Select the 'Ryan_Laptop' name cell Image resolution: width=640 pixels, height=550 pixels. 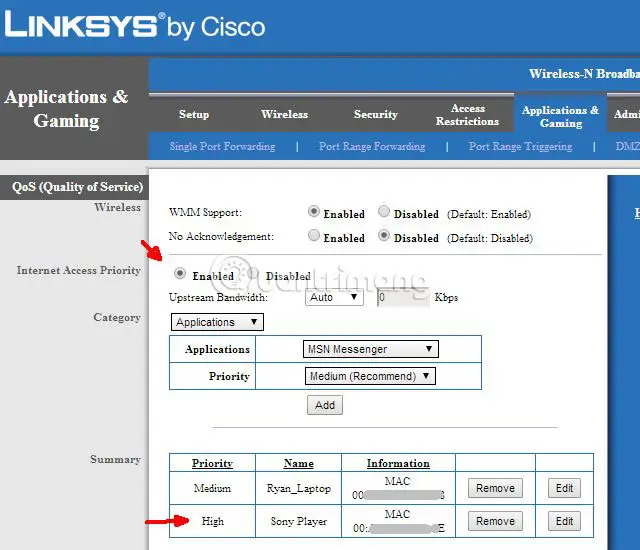click(298, 488)
